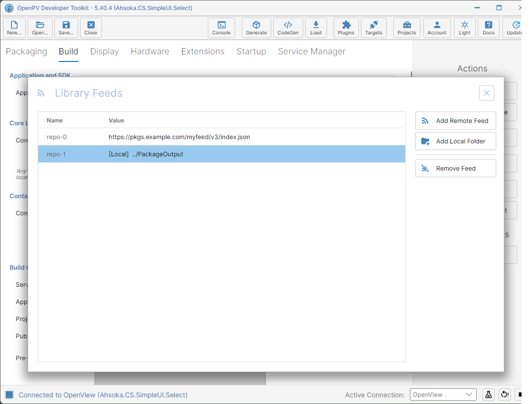Launch the CodeGen tool
The height and width of the screenshot is (404, 532).
click(x=288, y=28)
